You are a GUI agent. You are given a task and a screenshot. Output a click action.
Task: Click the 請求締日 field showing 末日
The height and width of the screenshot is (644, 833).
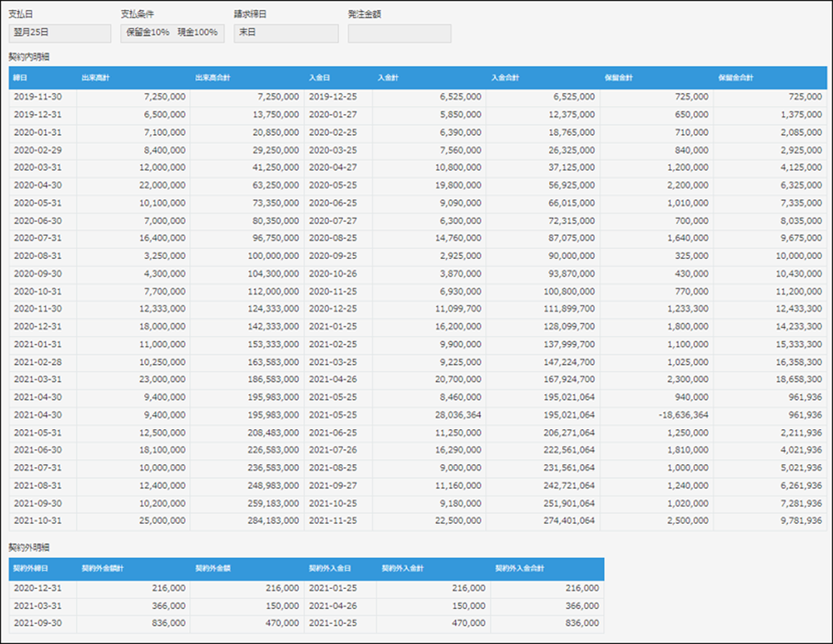pos(286,33)
